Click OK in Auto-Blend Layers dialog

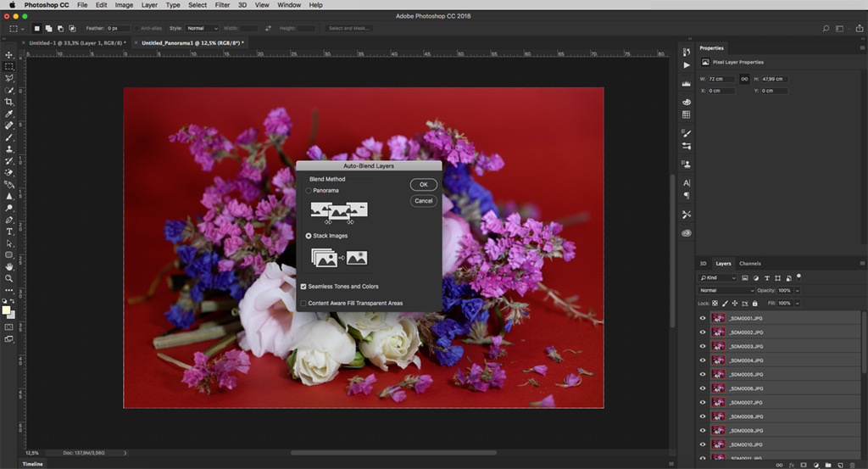pos(423,185)
